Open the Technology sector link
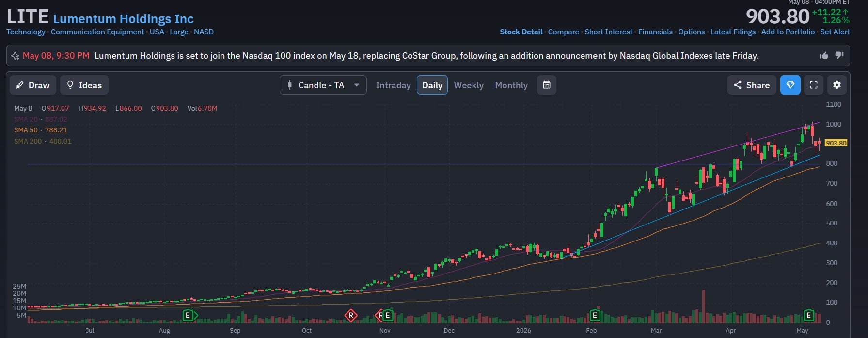This screenshot has height=338, width=868. coord(26,32)
